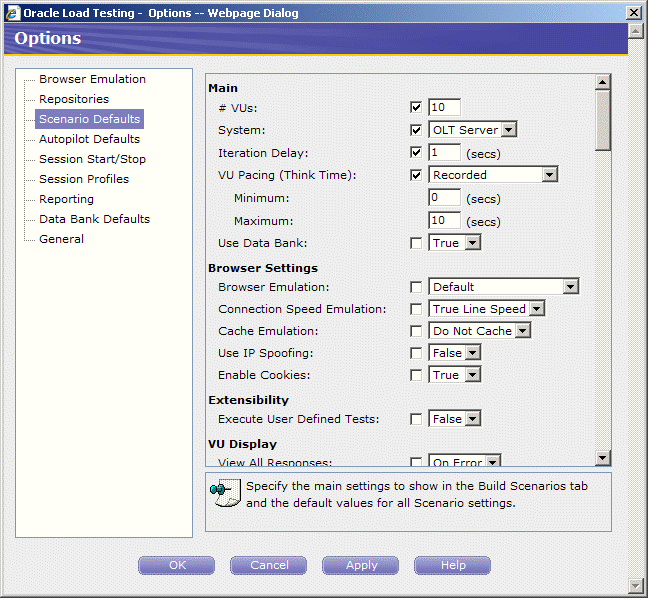Click the Internet Explorer icon in title bar

13,13
